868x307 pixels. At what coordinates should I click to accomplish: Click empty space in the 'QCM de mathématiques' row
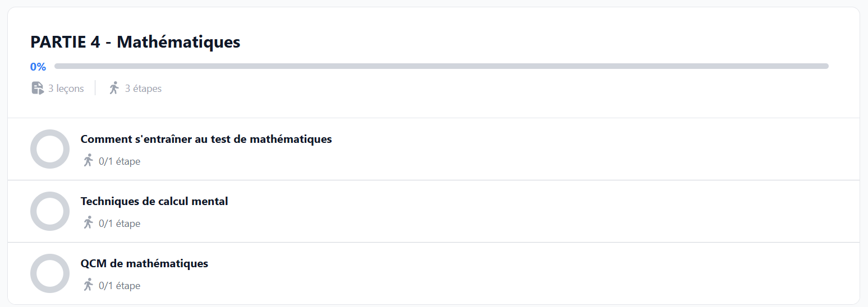pyautogui.click(x=505, y=274)
